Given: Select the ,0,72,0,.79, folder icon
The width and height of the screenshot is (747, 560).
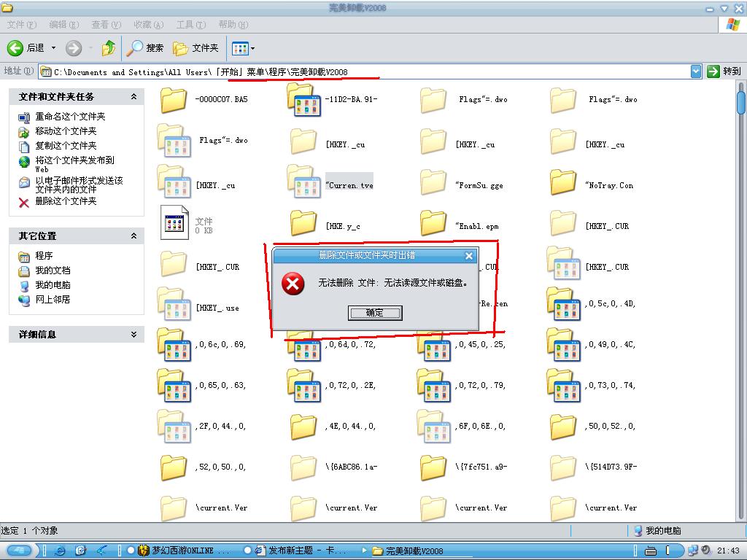Looking at the screenshot, I should (433, 386).
